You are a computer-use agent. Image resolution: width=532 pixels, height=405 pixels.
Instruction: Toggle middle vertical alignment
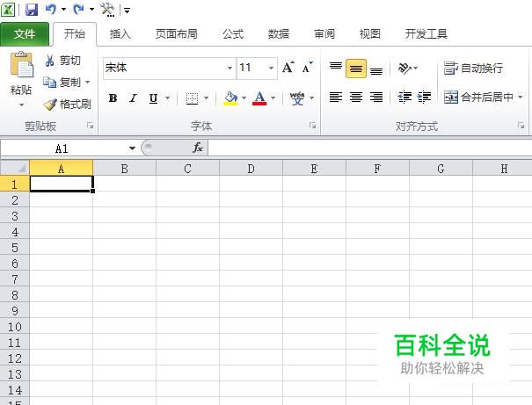(x=356, y=69)
